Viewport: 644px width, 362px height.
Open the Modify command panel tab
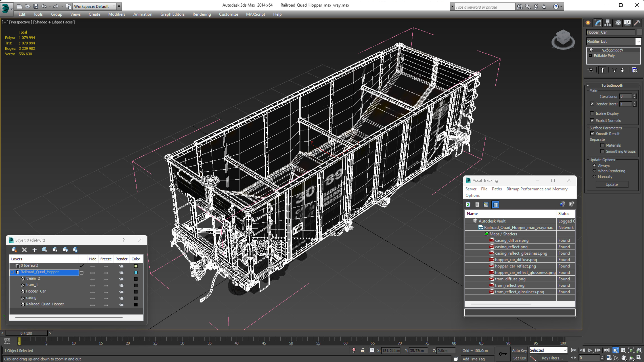tap(598, 23)
